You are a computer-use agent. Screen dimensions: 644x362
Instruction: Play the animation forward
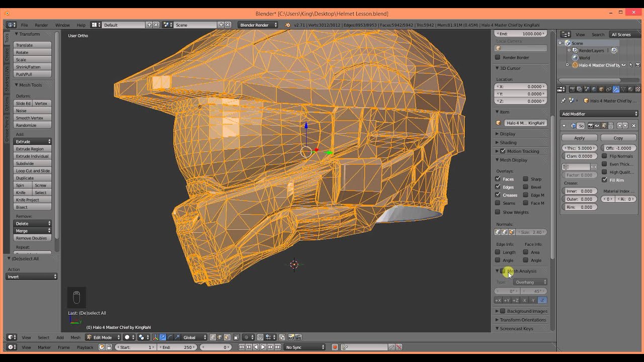pos(263,347)
